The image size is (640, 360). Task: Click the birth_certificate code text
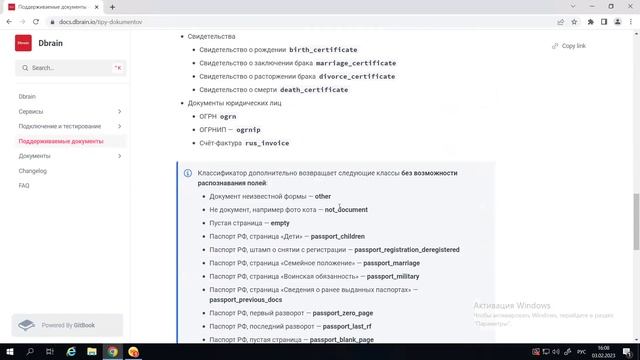click(x=323, y=50)
